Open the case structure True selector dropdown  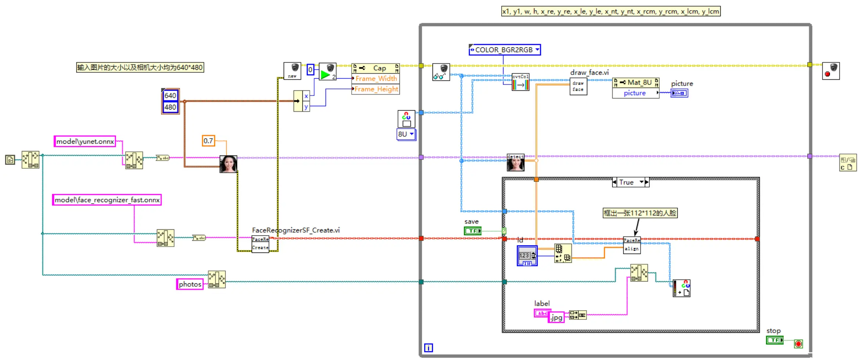tap(641, 182)
